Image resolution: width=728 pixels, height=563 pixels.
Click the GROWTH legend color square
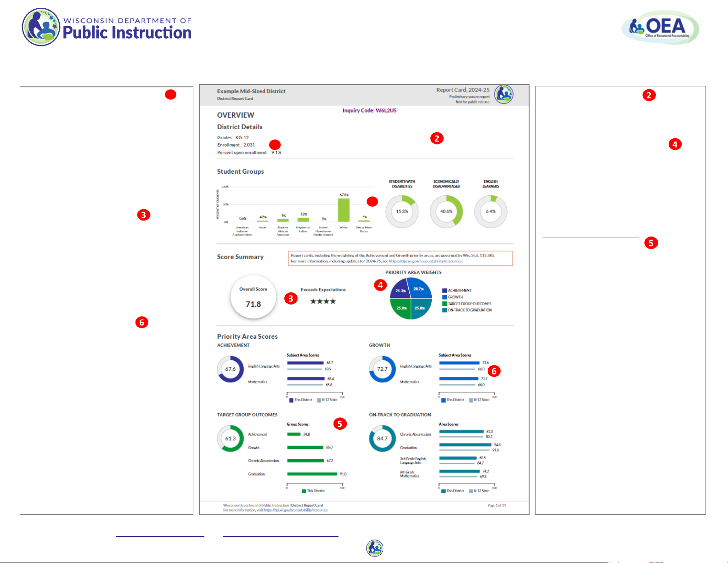coord(445,297)
